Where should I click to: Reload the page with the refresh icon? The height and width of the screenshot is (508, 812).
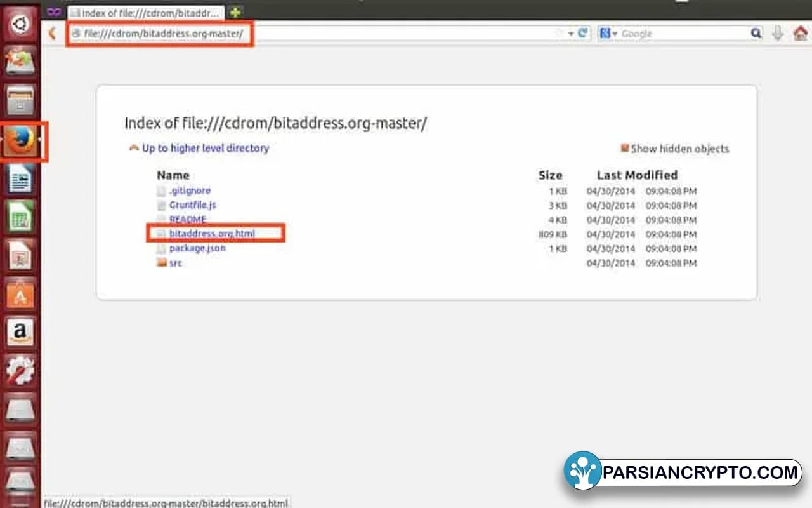[x=583, y=34]
